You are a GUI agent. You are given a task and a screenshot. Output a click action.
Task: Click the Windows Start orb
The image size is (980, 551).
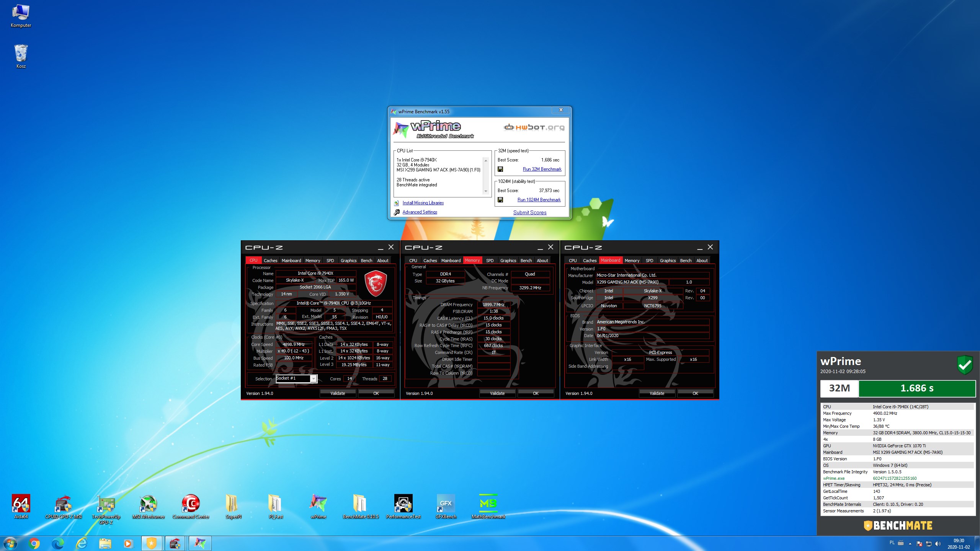point(10,543)
